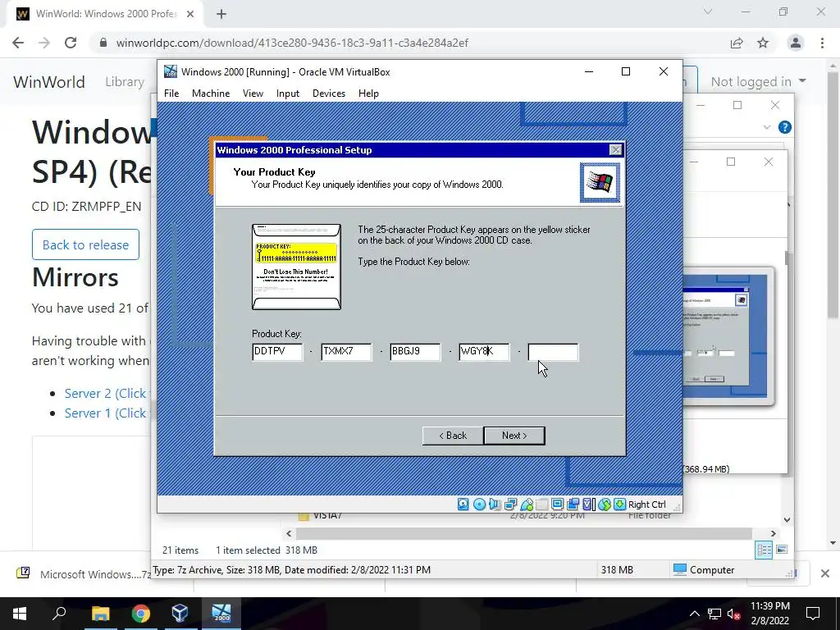The width and height of the screenshot is (840, 630).
Task: Open the VirtualBox File menu
Action: (x=171, y=94)
